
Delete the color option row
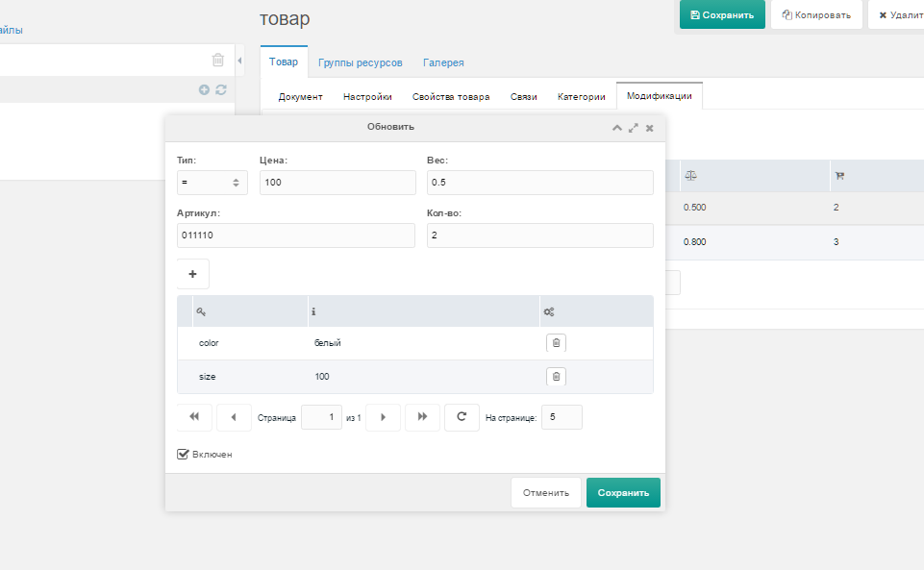click(556, 343)
